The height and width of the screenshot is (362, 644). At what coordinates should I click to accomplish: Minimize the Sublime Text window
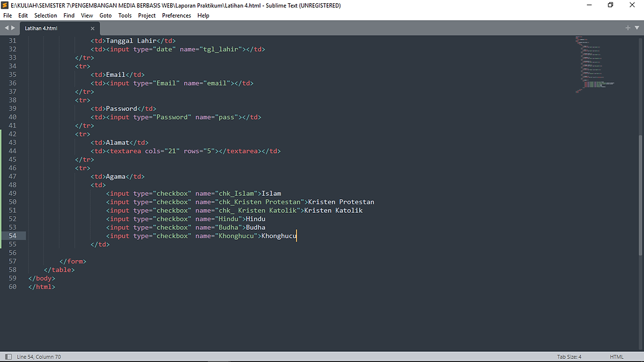[x=589, y=5]
